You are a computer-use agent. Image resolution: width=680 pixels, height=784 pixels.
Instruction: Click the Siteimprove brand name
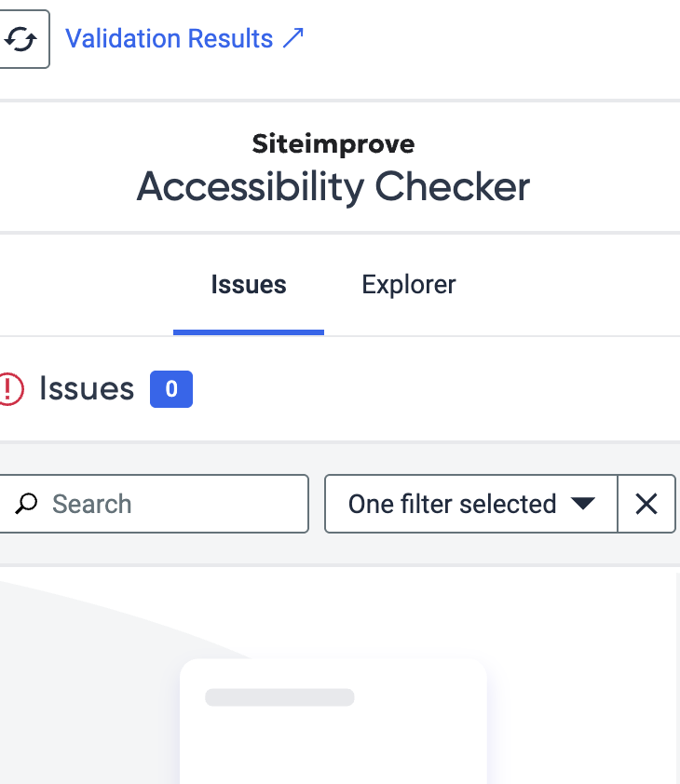point(333,144)
